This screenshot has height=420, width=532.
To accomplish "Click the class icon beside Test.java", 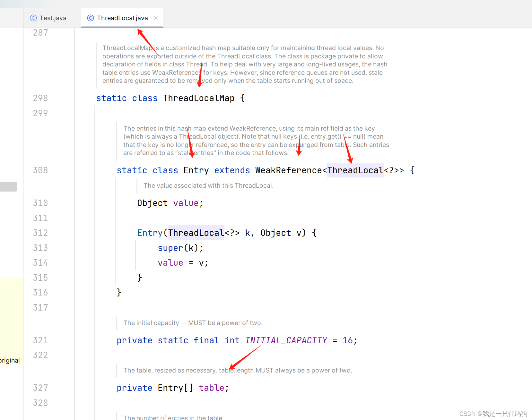I will coord(33,18).
